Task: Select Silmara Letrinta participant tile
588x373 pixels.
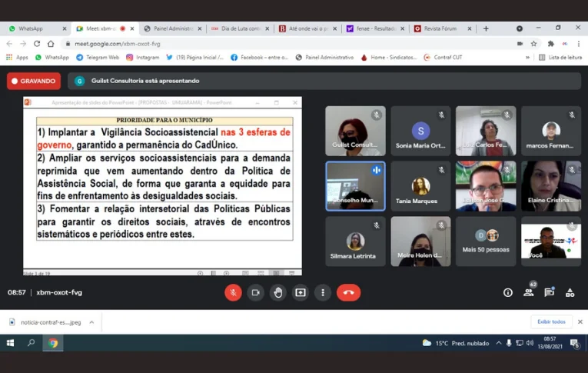Action: click(x=355, y=241)
